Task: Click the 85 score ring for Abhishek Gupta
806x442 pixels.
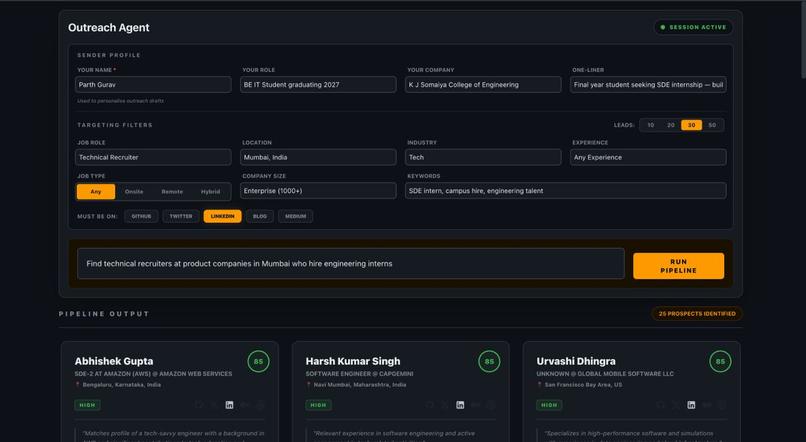Action: pos(258,361)
